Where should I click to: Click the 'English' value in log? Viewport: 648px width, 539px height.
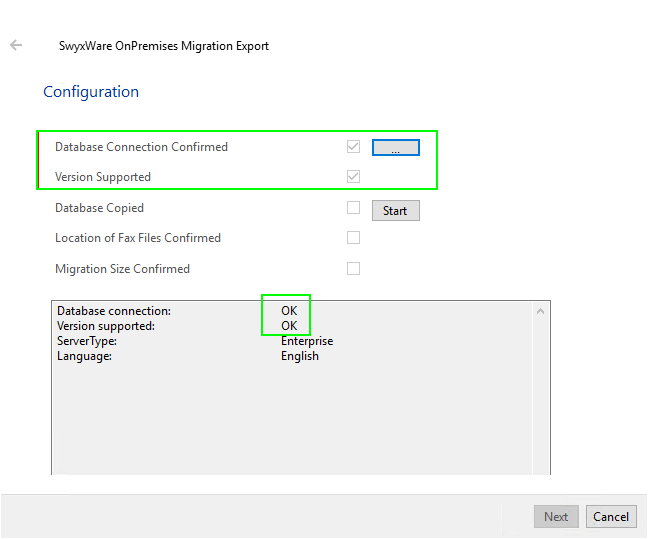[300, 356]
